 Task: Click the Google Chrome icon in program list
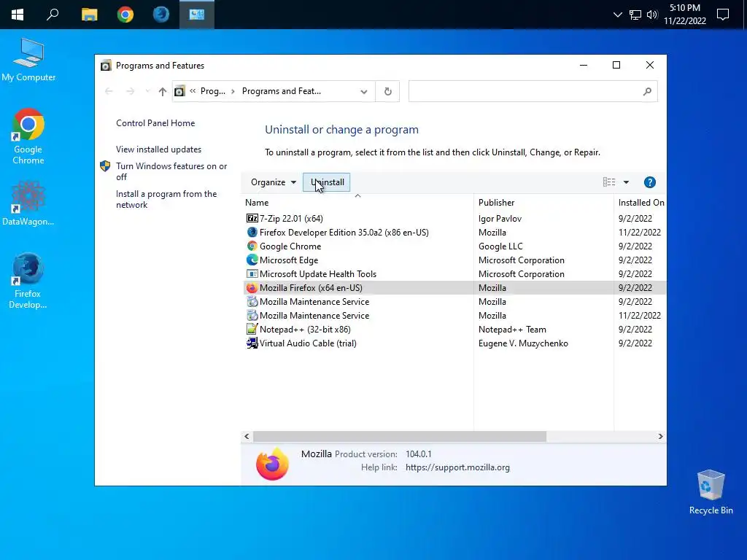(252, 246)
